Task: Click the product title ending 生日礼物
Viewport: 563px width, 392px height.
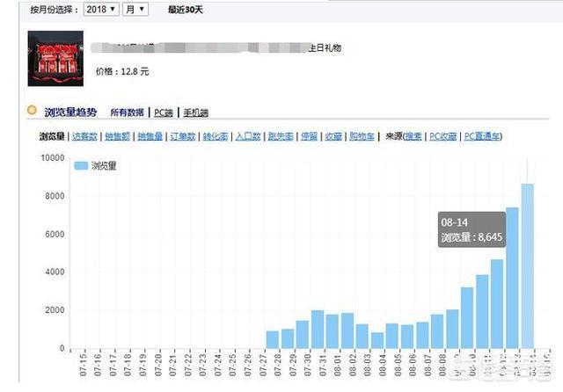Action: coord(216,47)
